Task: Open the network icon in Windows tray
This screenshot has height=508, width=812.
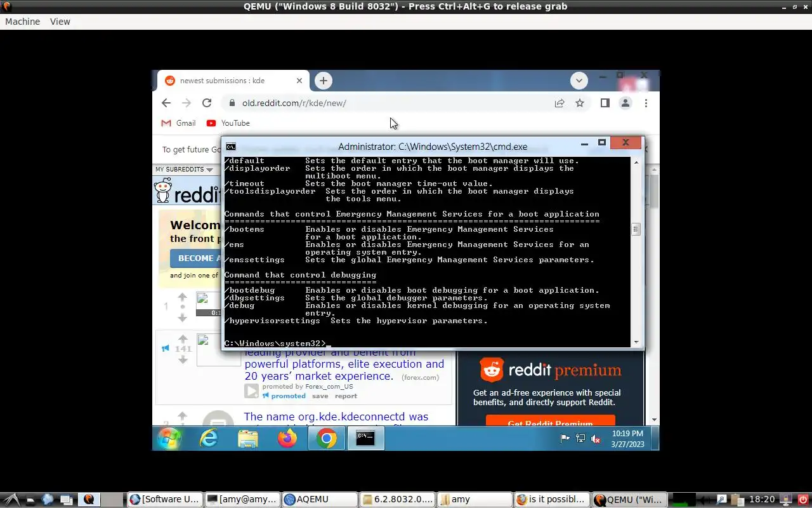Action: (x=580, y=438)
